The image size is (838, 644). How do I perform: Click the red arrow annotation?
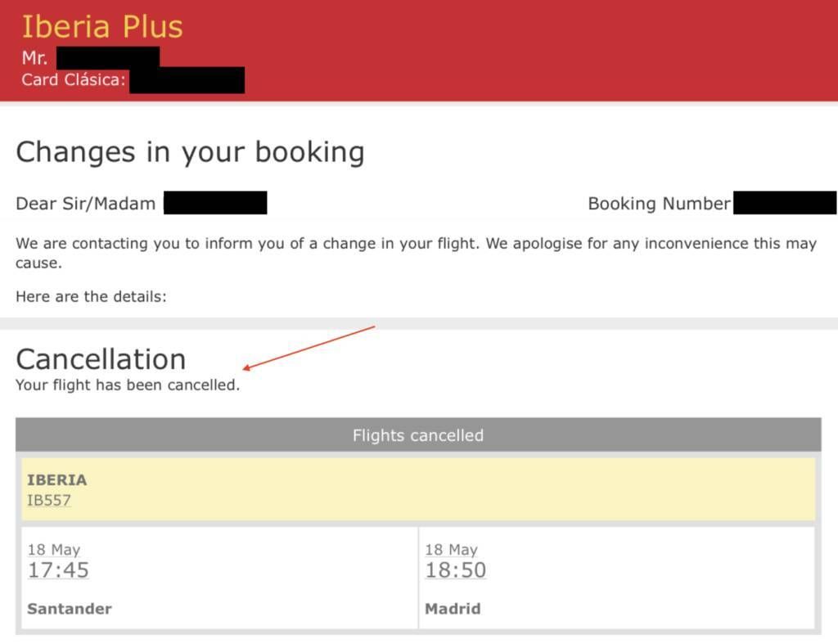click(309, 348)
